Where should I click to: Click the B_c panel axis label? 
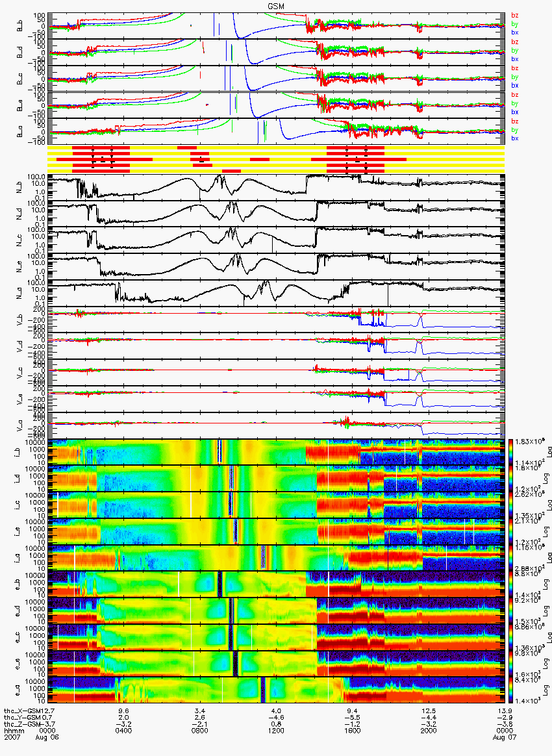(20, 79)
